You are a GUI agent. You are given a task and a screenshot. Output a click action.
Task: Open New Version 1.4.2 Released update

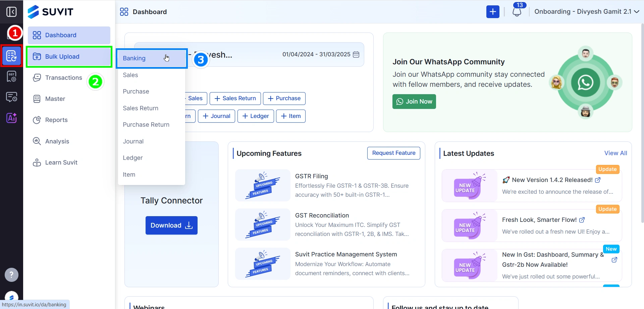(552, 180)
